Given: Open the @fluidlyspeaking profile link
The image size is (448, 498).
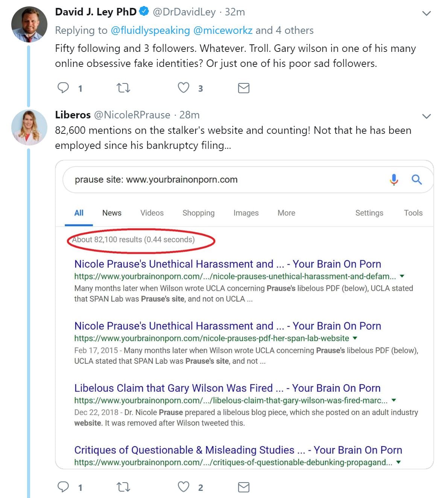Looking at the screenshot, I should tap(150, 30).
